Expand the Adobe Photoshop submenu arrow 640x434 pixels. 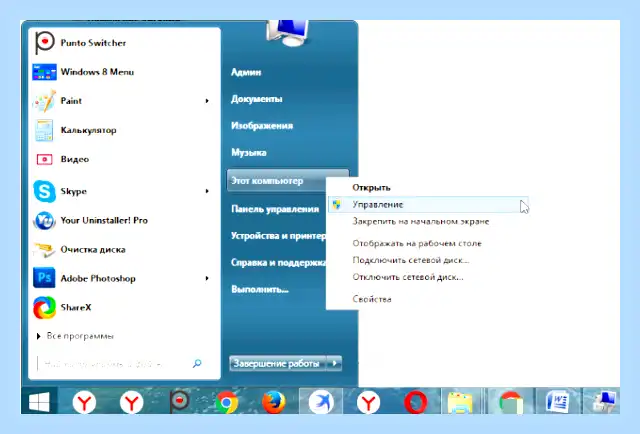(x=207, y=278)
